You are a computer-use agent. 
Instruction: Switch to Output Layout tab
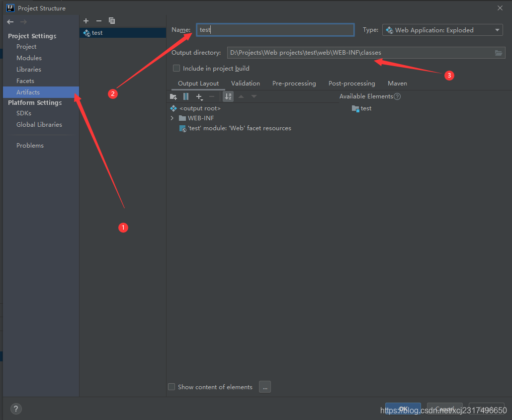coord(198,84)
